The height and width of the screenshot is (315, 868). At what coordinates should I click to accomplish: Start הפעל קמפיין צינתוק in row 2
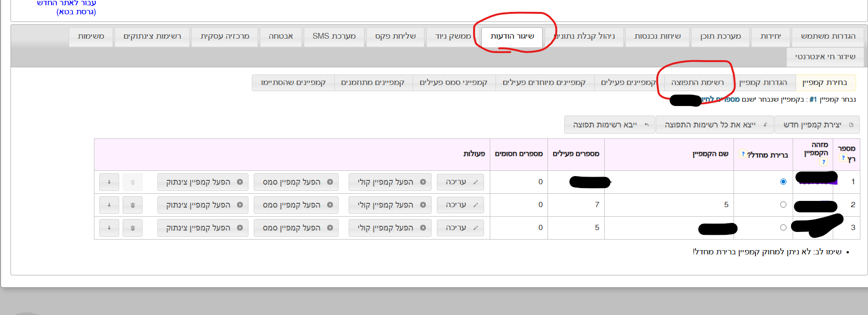click(x=203, y=205)
